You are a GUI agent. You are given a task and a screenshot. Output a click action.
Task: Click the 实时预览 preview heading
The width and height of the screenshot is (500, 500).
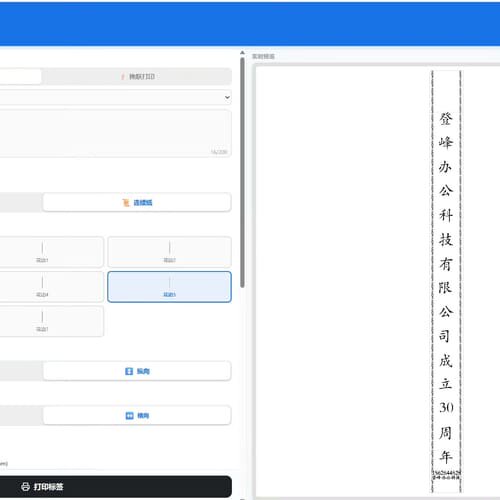[263, 56]
